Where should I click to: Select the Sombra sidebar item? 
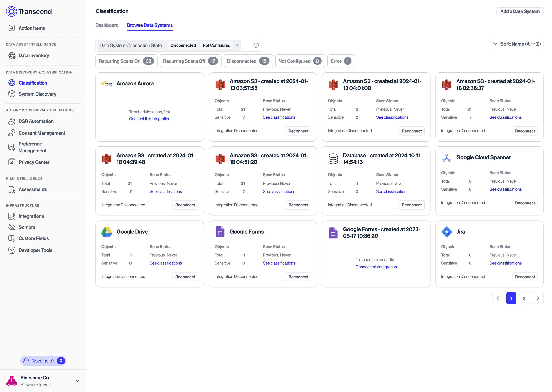click(x=27, y=227)
